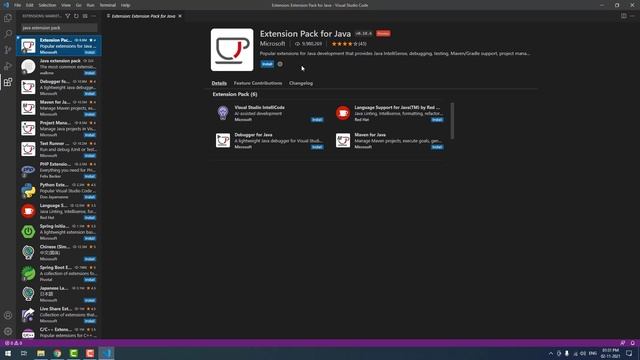Switch to the Details tab
The height and width of the screenshot is (360, 640).
(x=219, y=83)
